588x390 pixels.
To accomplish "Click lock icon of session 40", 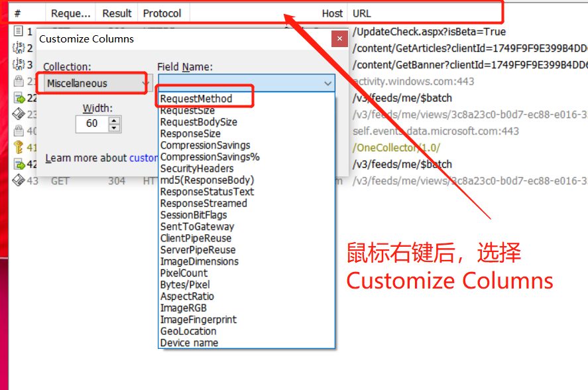I will (19, 131).
